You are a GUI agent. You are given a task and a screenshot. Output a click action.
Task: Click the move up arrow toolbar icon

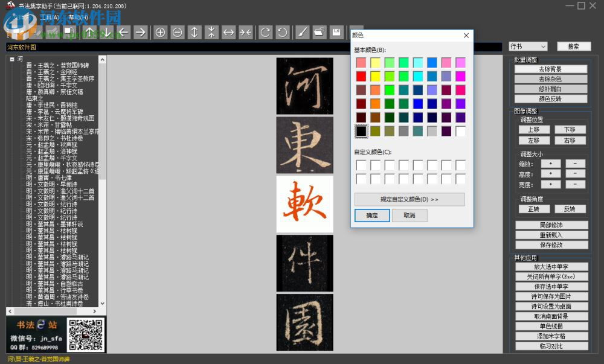[x=89, y=33]
